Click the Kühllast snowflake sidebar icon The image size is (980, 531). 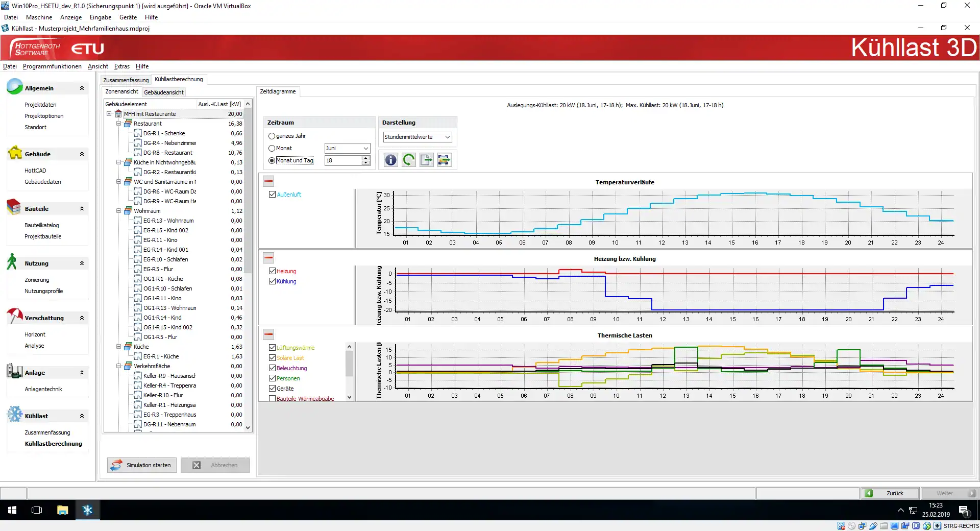[15, 414]
